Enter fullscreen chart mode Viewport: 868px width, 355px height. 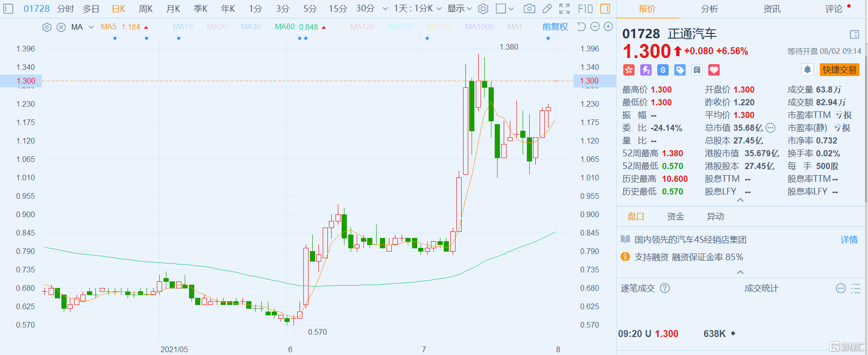[x=564, y=8]
